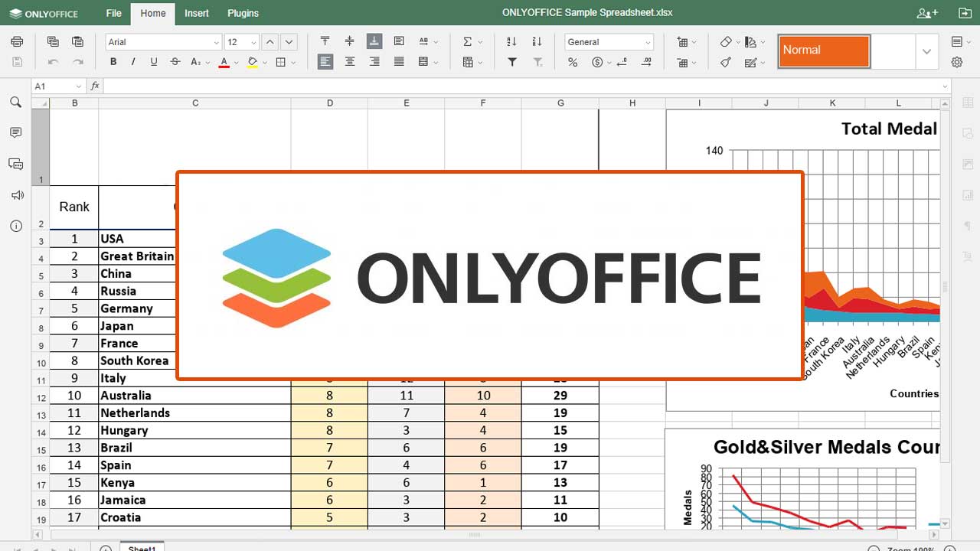This screenshot has height=551, width=980.
Task: Click the font color red A
Action: pos(224,62)
